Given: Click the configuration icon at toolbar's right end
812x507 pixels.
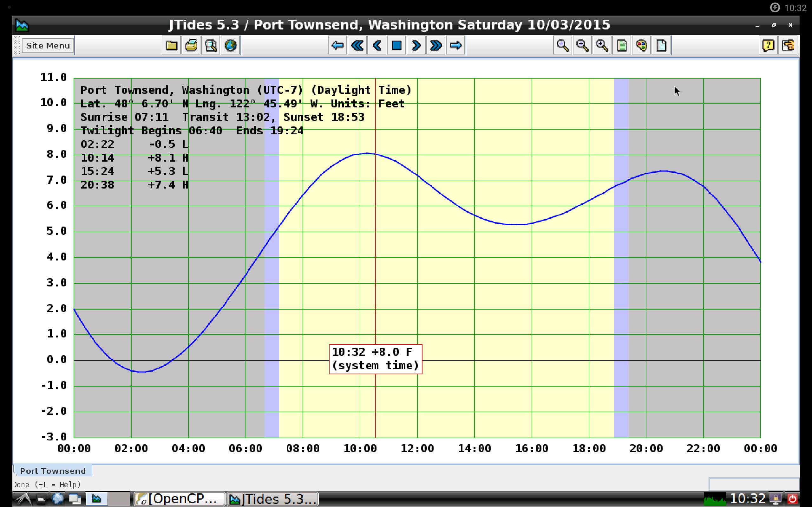Looking at the screenshot, I should point(788,45).
